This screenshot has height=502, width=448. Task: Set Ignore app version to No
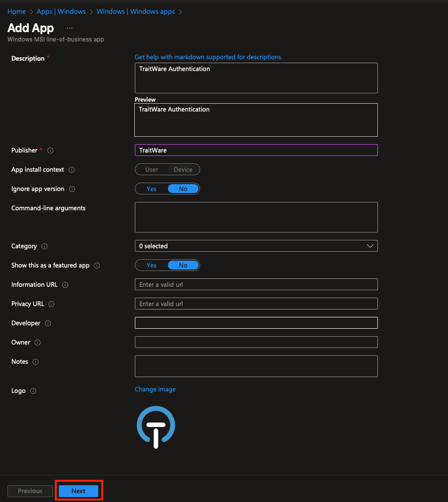(x=183, y=189)
